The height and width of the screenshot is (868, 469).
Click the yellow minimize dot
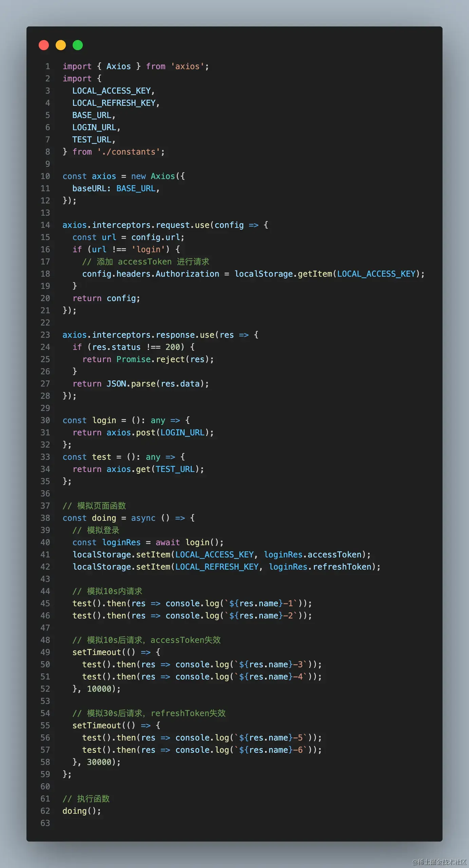(61, 45)
